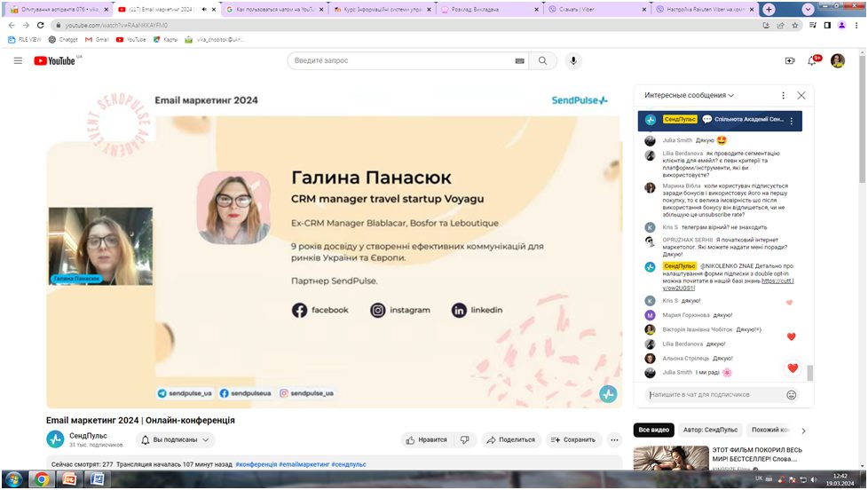868x490 pixels.
Task: Click the YouTube logo to go home
Action: pyautogui.click(x=56, y=60)
